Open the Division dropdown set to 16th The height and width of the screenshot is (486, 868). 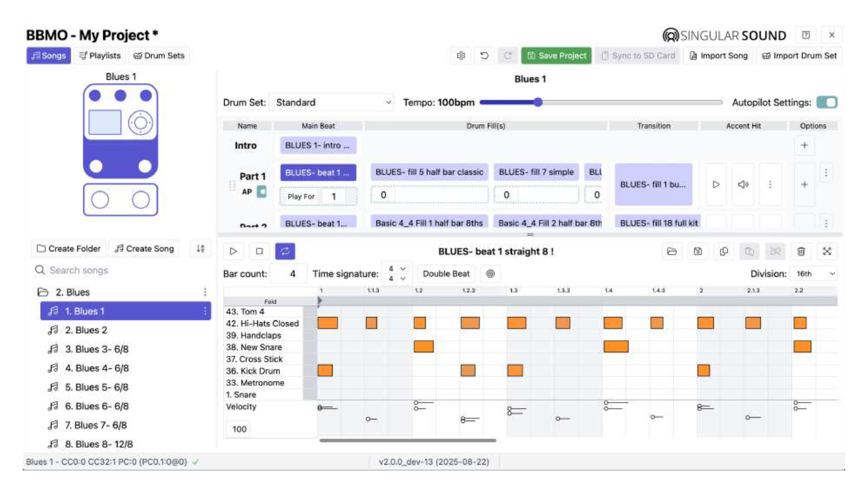click(x=814, y=274)
